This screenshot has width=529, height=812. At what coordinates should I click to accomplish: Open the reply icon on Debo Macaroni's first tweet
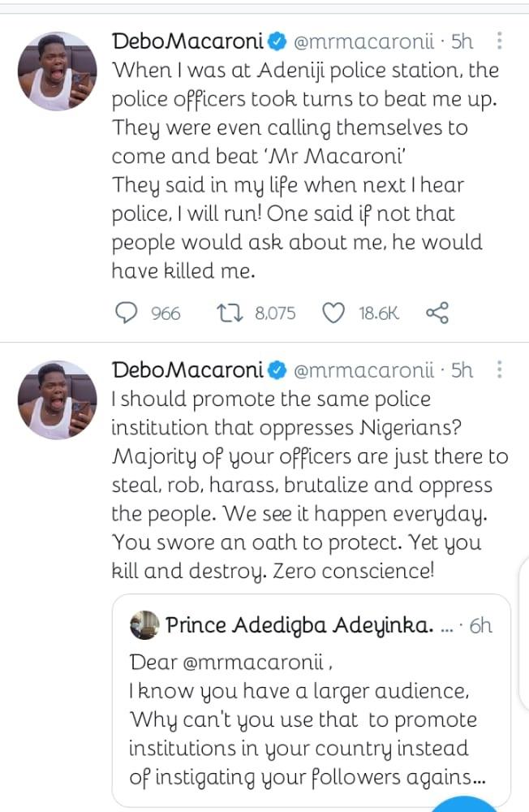coord(127,312)
